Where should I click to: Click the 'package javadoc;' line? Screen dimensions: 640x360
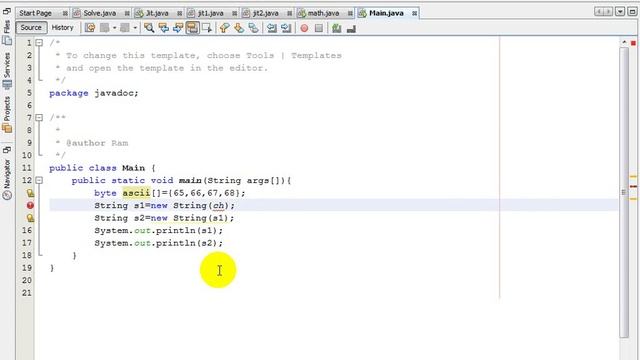click(x=94, y=93)
